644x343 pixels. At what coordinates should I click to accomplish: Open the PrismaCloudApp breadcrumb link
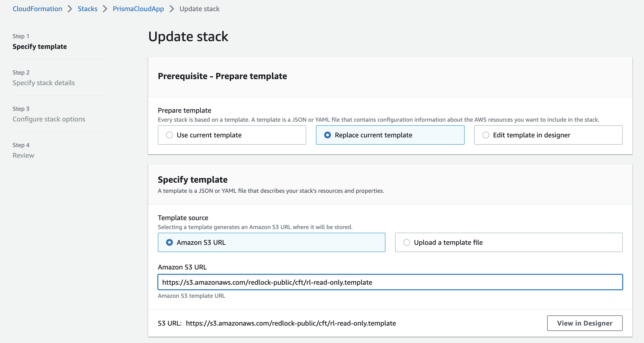click(x=138, y=9)
